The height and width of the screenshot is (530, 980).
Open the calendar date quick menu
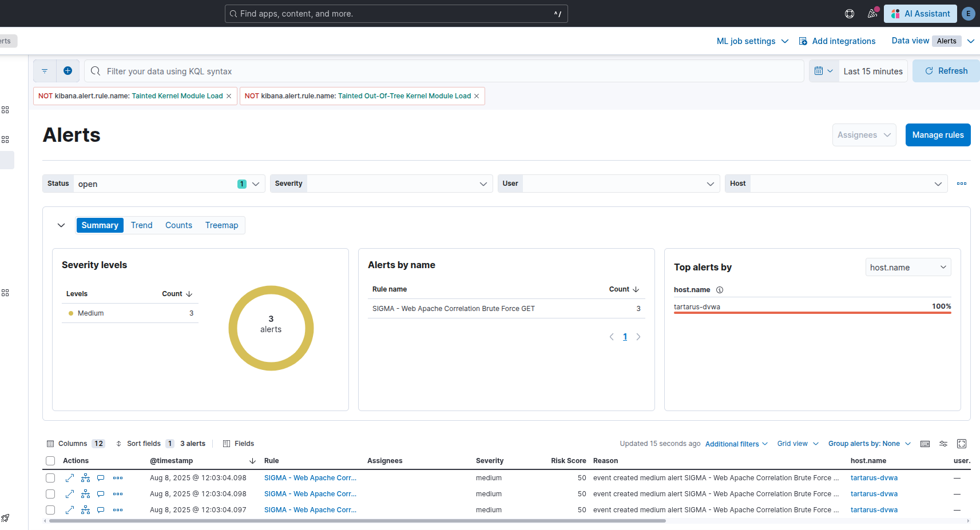click(823, 71)
